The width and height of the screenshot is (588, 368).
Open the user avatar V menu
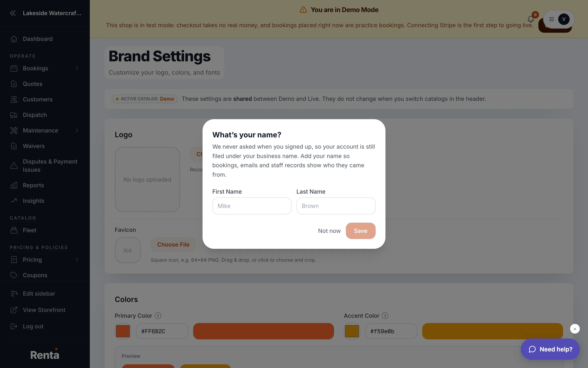pyautogui.click(x=564, y=19)
